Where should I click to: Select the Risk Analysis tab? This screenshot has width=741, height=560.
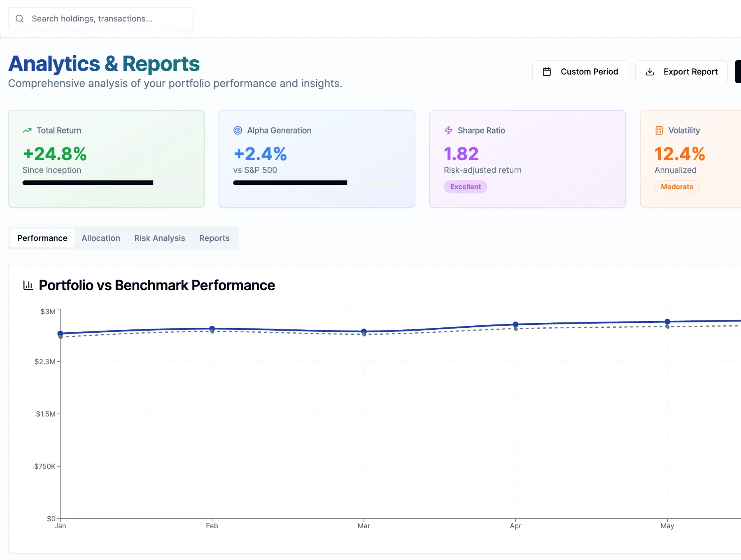[160, 238]
